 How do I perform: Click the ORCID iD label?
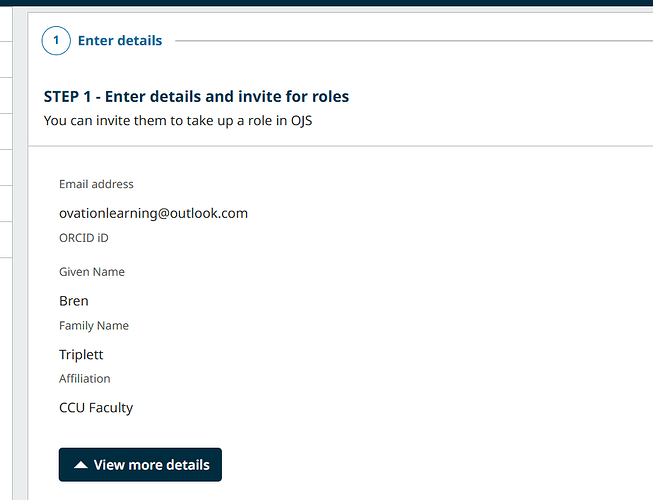click(84, 238)
